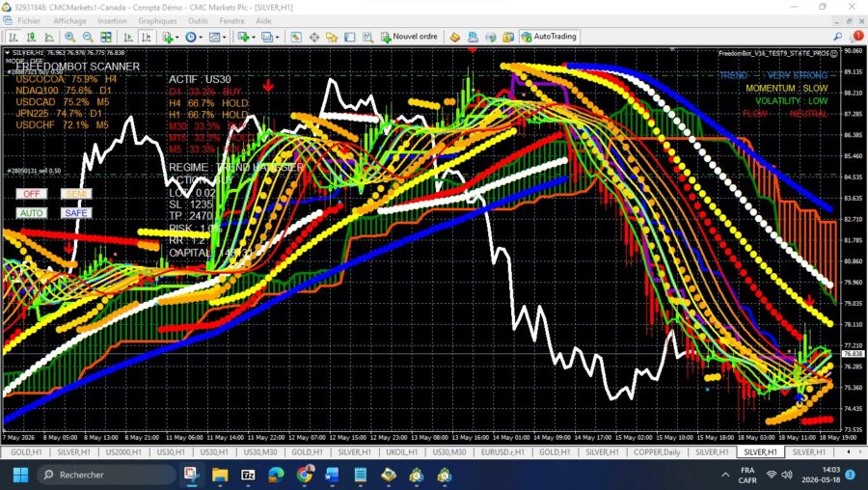Click the NDAQ100 75.6% D1 scanner row
The image size is (868, 490).
64,91
